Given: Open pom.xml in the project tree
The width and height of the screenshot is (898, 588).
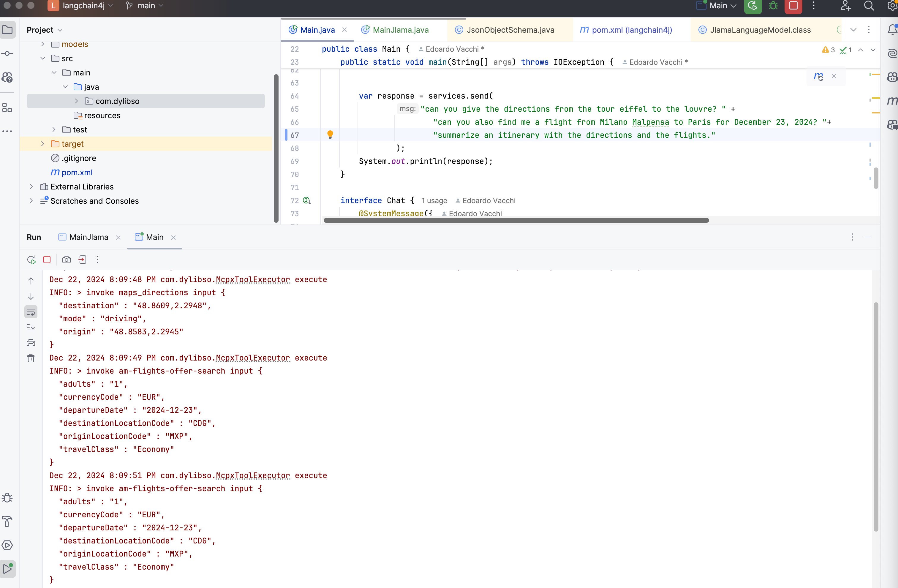Looking at the screenshot, I should [77, 173].
